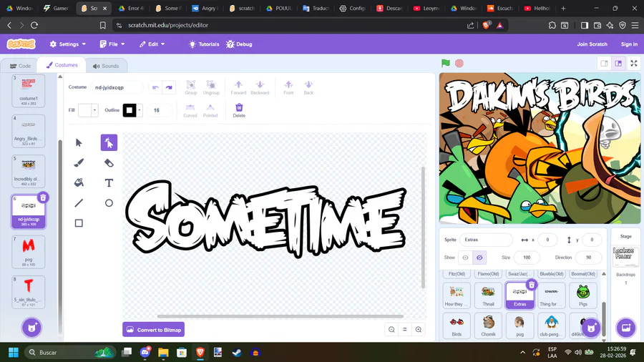Click the sprite Size field

(527, 258)
